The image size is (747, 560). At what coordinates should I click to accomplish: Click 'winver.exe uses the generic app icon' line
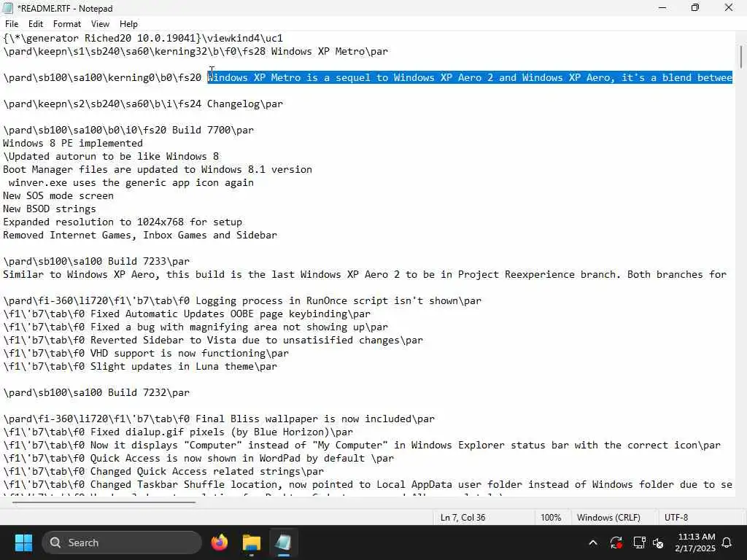131,183
